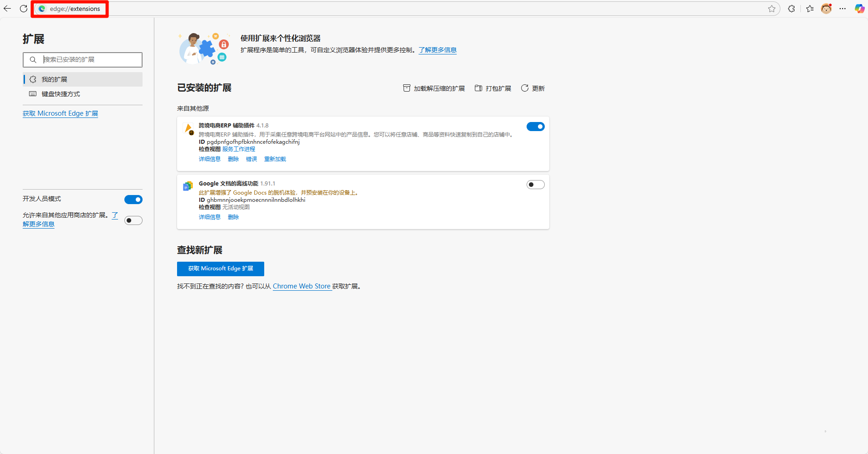Viewport: 868px width, 454px height.
Task: Click version text 1.91.1
Action: click(268, 184)
